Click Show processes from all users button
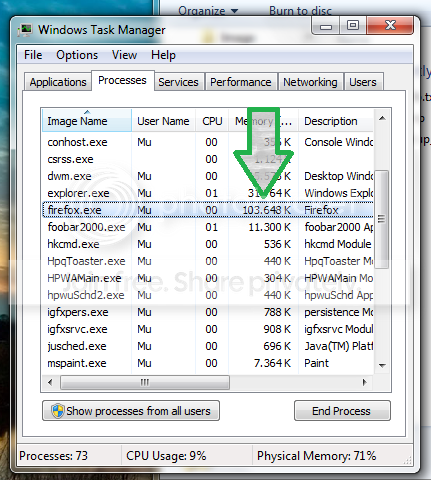Image resolution: width=431 pixels, height=480 pixels. (x=131, y=411)
